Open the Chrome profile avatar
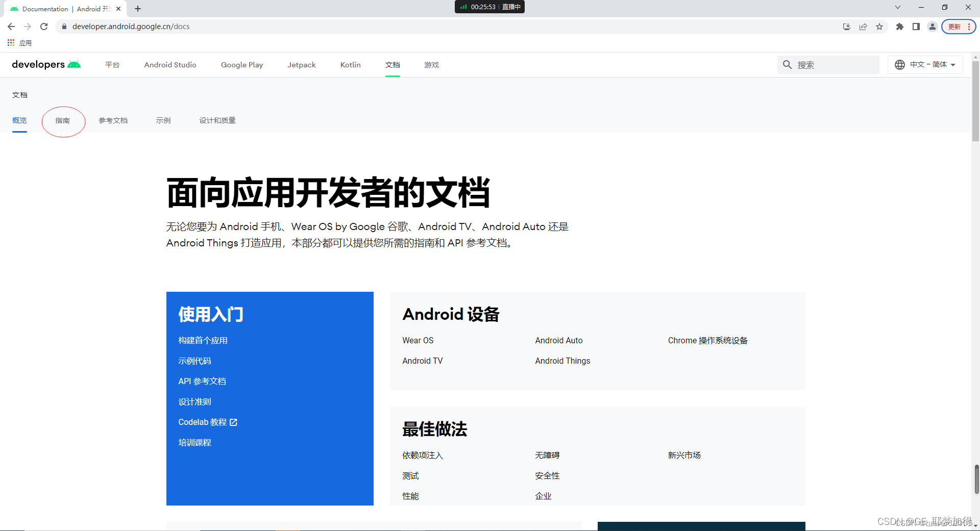The image size is (980, 531). coord(933,27)
